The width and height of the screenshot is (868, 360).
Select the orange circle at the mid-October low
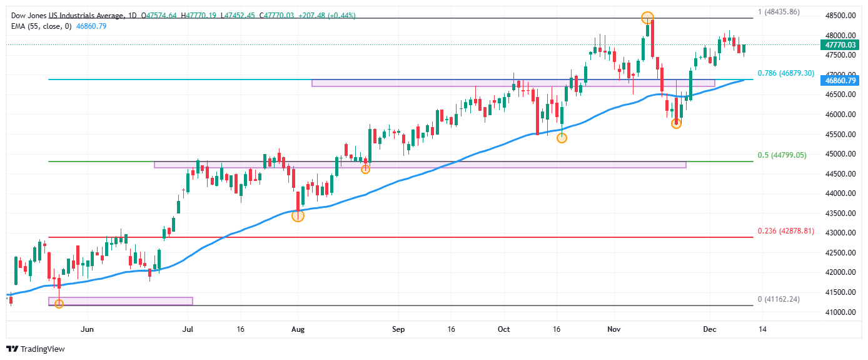pyautogui.click(x=562, y=138)
